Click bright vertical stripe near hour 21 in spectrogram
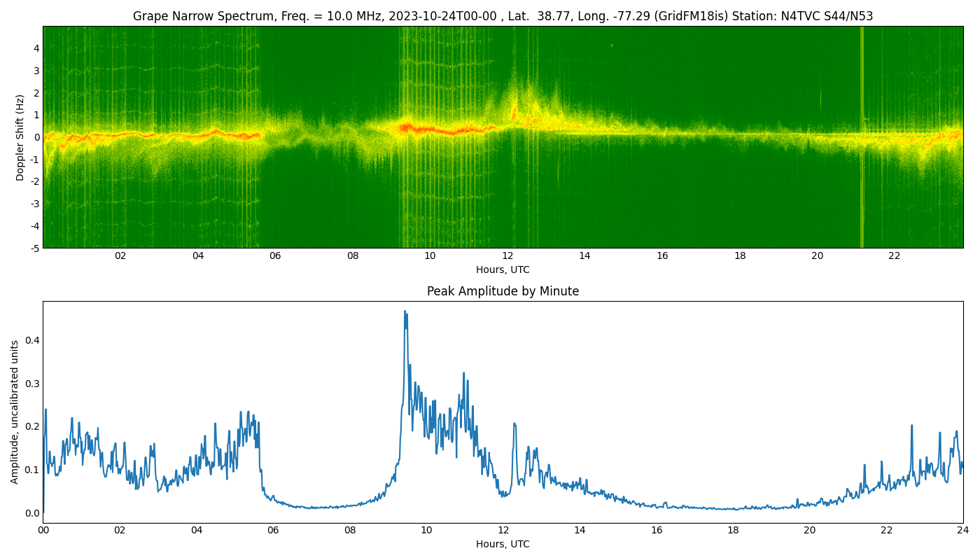Screen dimensions: 980x560 tap(862, 140)
